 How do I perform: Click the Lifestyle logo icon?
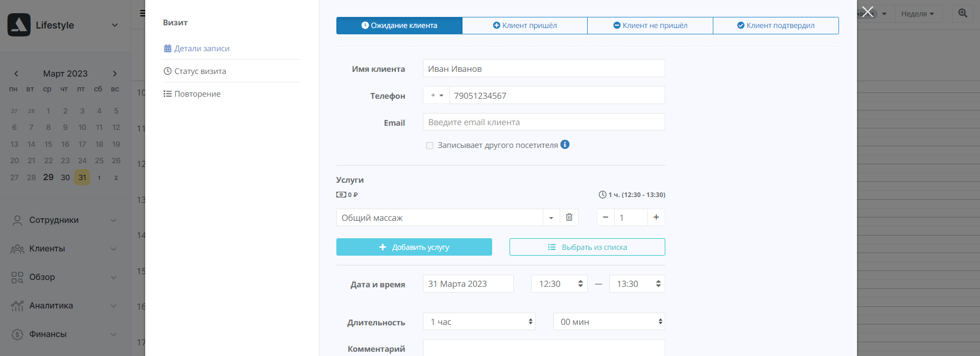(19, 25)
